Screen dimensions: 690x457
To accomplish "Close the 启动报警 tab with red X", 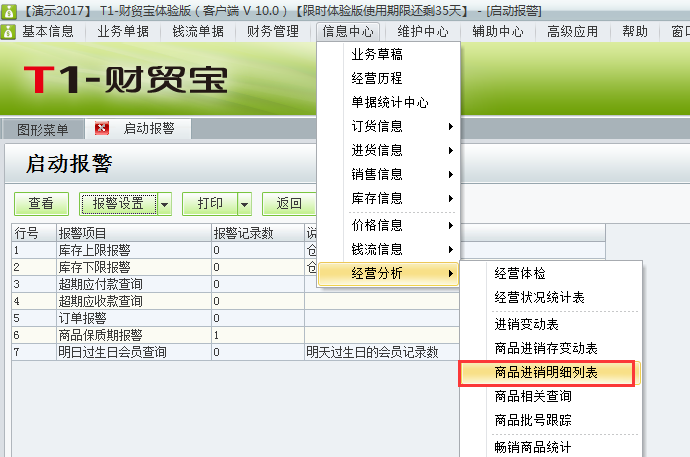I will (102, 128).
